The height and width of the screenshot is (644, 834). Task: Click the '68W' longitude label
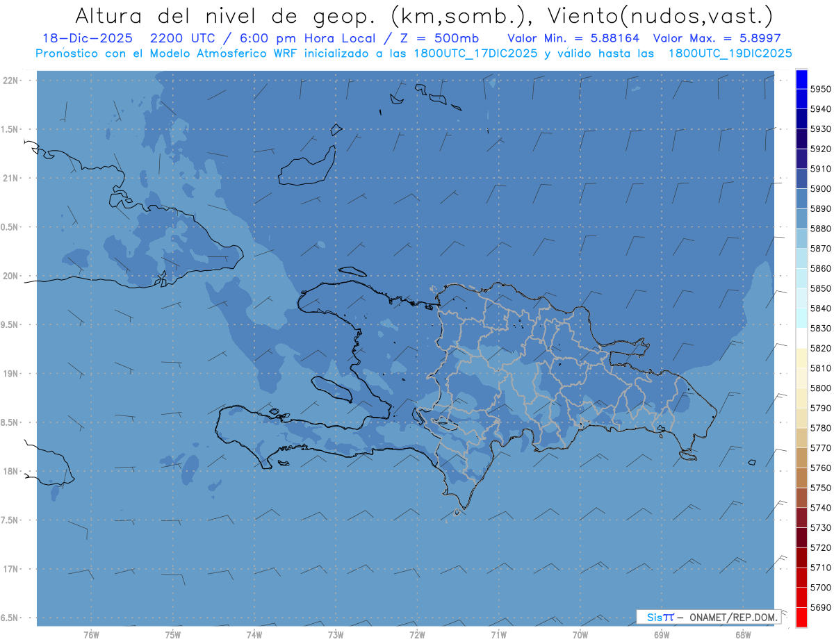point(743,635)
